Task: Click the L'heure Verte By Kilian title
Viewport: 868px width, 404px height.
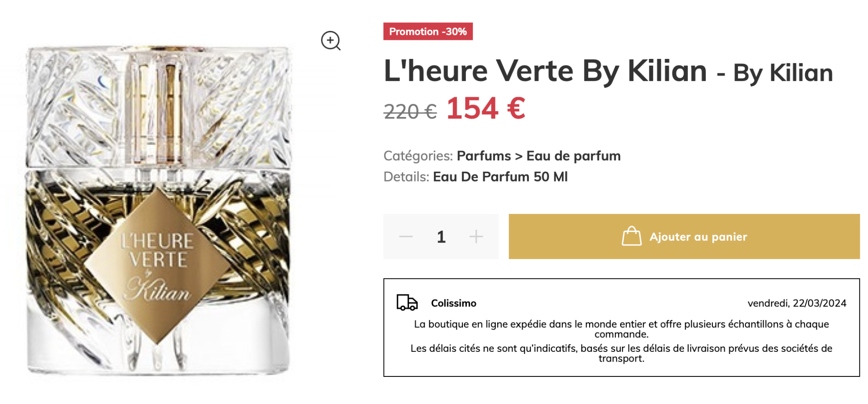Action: click(545, 71)
